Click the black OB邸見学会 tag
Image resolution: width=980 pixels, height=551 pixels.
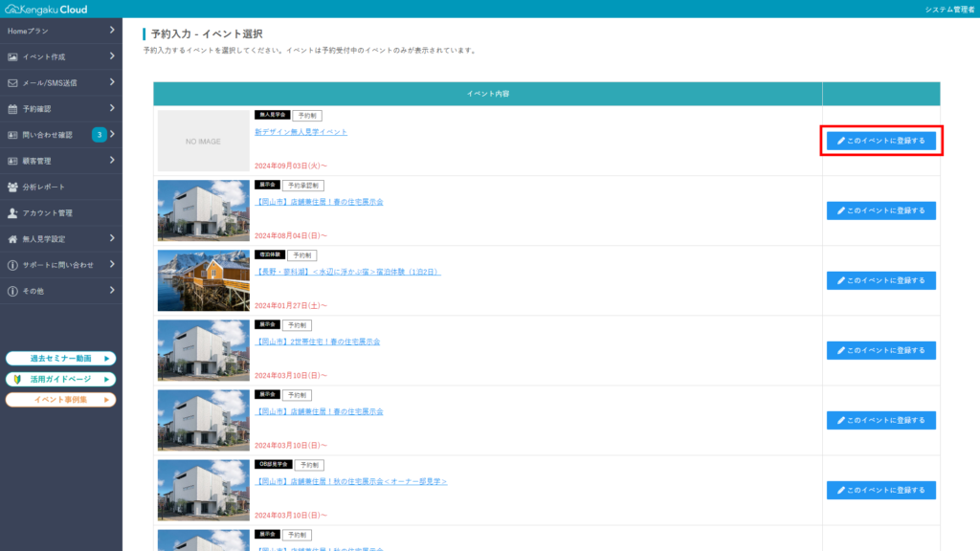[273, 465]
